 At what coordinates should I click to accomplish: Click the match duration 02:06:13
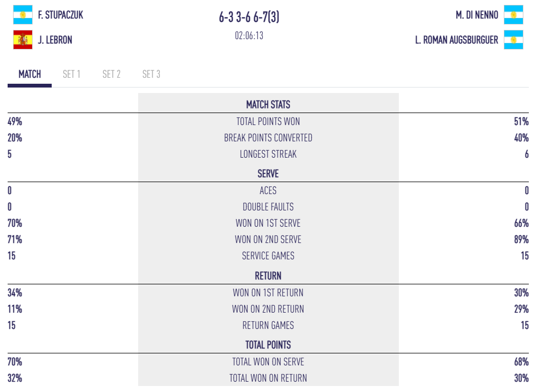pos(249,35)
